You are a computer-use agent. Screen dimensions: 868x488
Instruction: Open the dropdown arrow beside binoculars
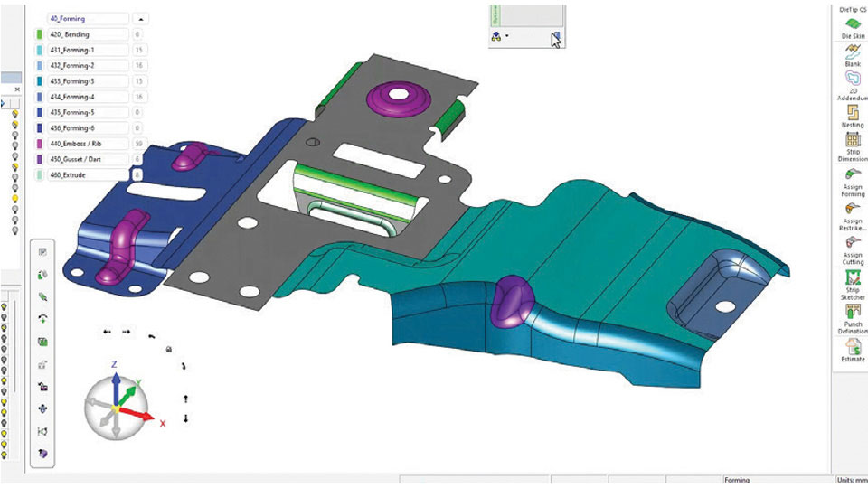pyautogui.click(x=506, y=36)
